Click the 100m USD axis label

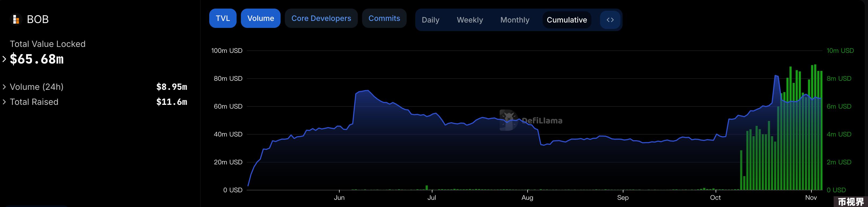click(227, 50)
